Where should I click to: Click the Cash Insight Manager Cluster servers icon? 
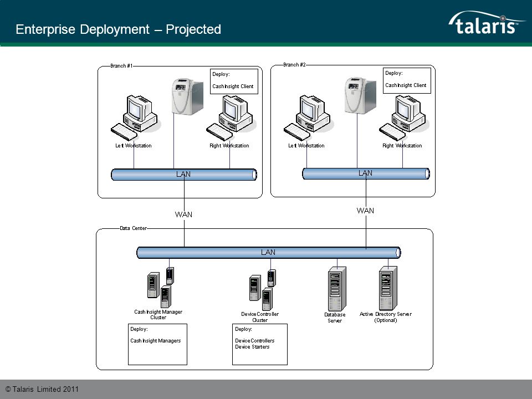[161, 288]
